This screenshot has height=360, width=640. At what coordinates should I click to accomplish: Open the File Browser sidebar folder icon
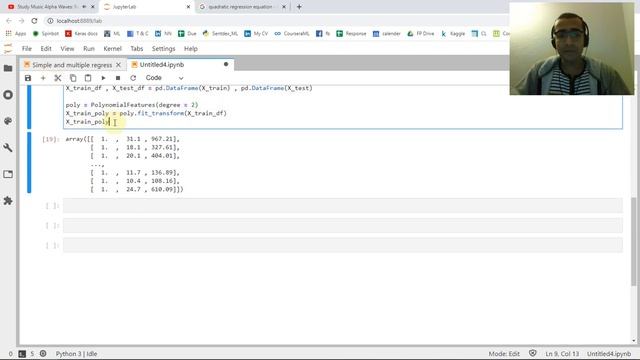click(x=8, y=68)
